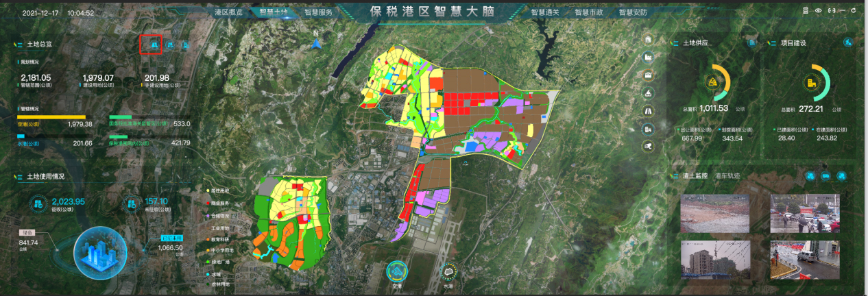868x296 pixels.
Task: Click the middle round icon in 土地总览 header
Action: pyautogui.click(x=169, y=45)
